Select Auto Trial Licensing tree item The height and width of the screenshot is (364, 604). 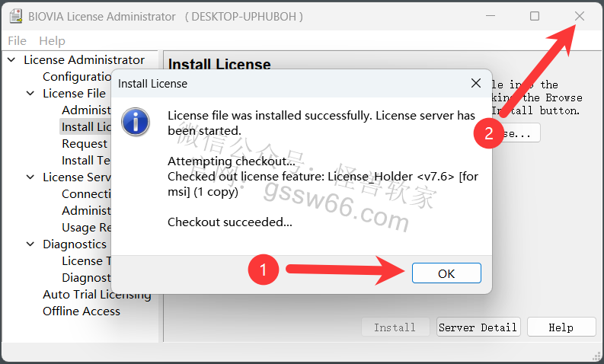97,295
